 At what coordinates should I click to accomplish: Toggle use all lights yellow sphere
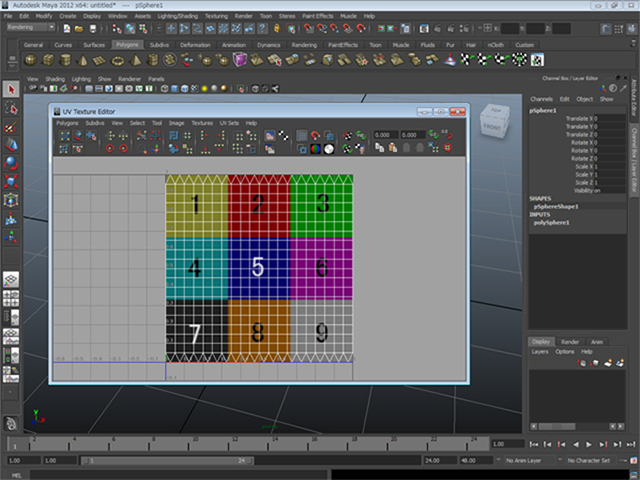204,89
